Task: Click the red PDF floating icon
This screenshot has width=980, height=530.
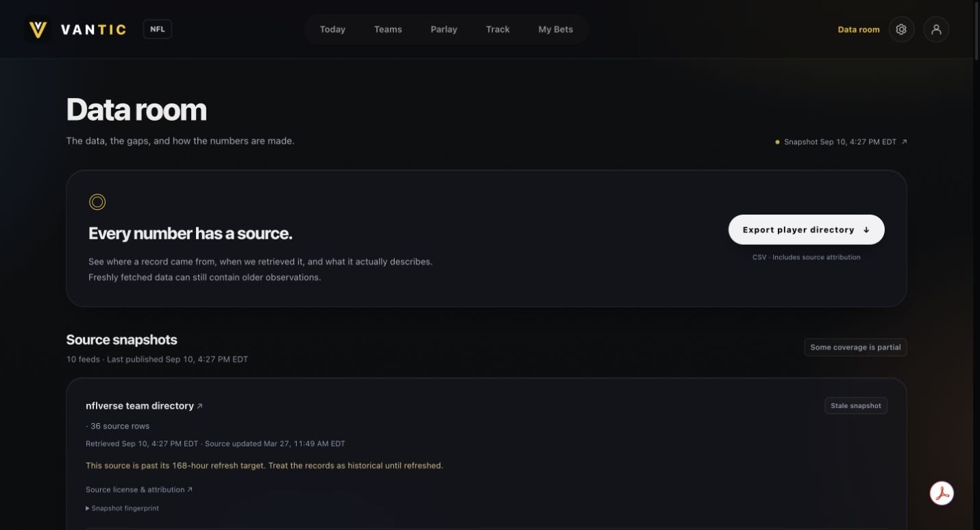Action: coord(942,493)
